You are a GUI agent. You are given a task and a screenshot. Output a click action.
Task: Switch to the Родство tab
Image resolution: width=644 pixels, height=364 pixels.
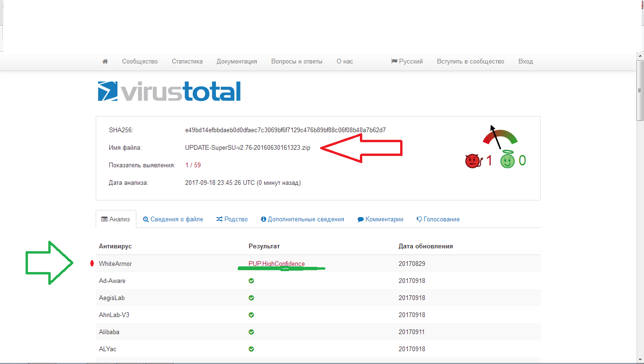(x=232, y=219)
